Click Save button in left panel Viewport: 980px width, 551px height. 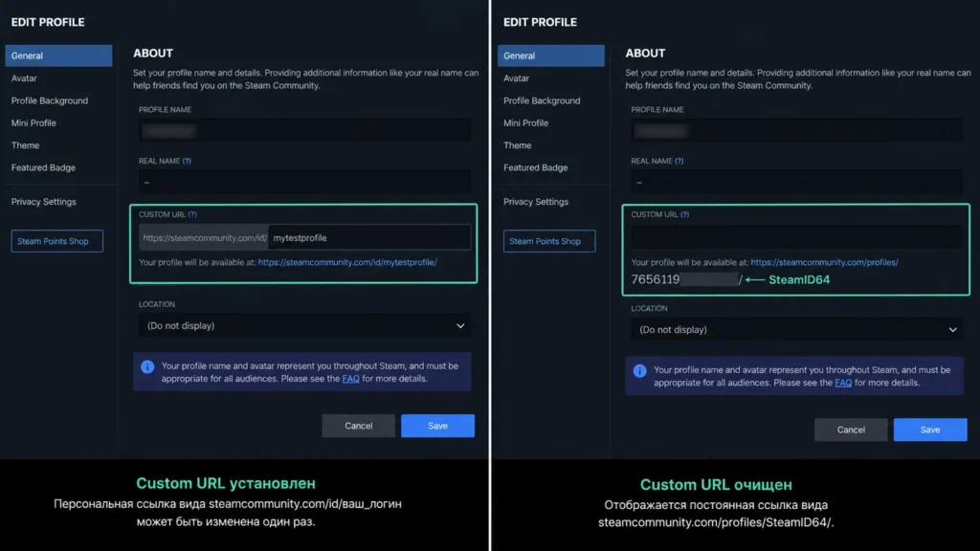click(437, 426)
